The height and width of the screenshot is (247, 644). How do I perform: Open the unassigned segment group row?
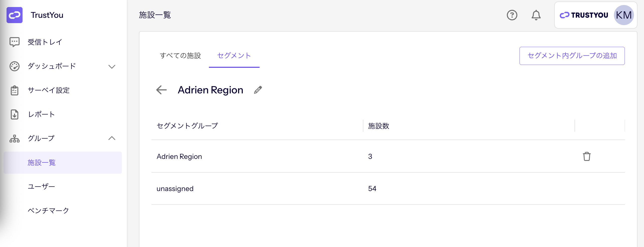pos(388,189)
